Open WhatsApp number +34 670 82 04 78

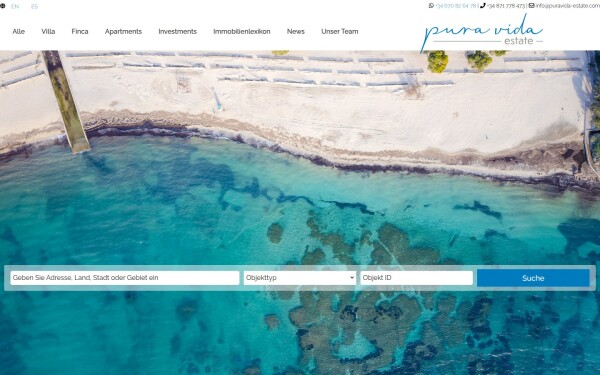[456, 6]
